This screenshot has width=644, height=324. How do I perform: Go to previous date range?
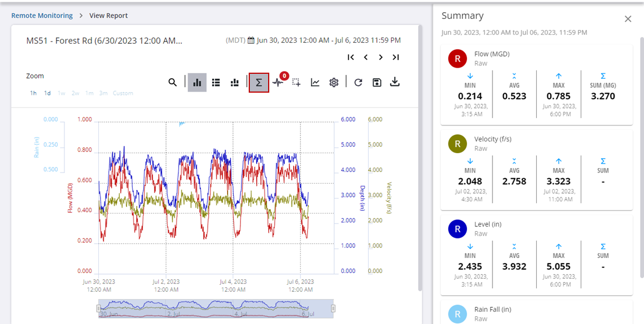coord(365,57)
